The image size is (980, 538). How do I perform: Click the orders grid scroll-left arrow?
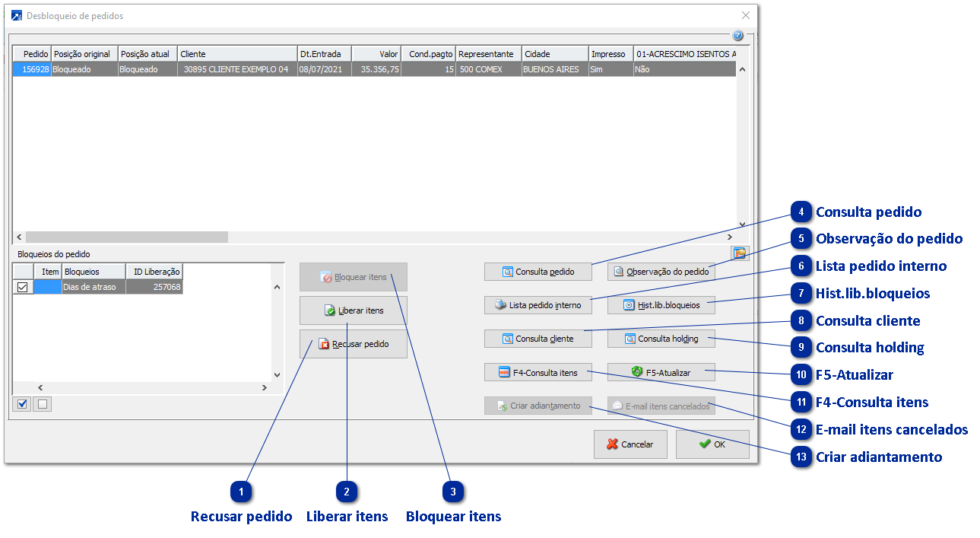click(20, 237)
